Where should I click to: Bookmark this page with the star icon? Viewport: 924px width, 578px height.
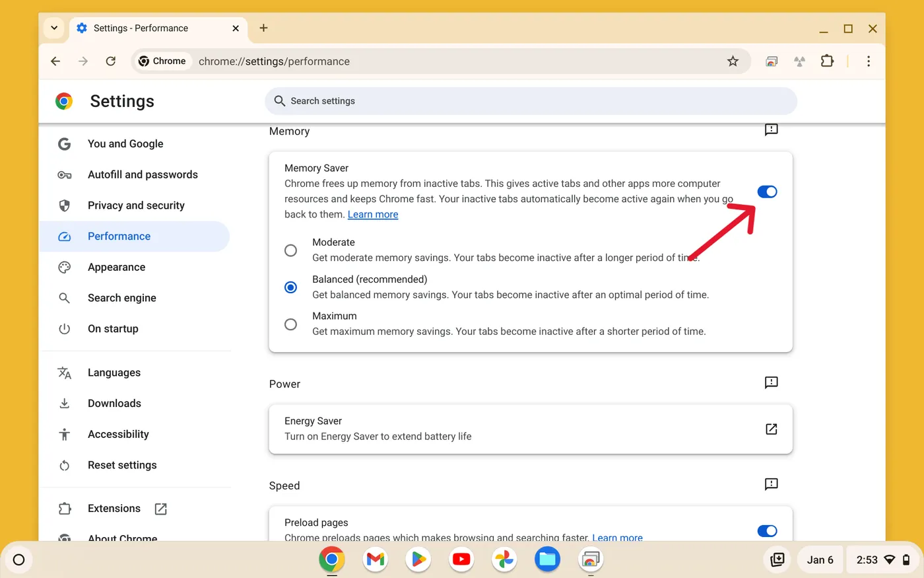pyautogui.click(x=733, y=61)
